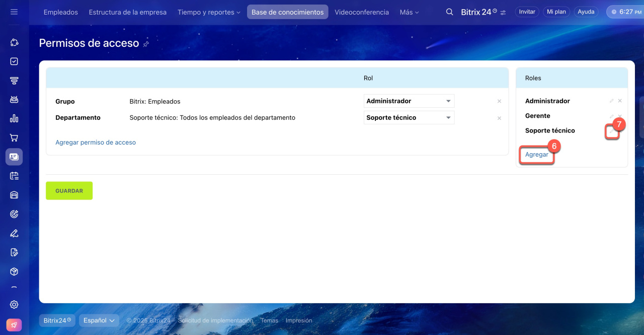Remove the Departamento Soporte técnico permission row

[499, 118]
